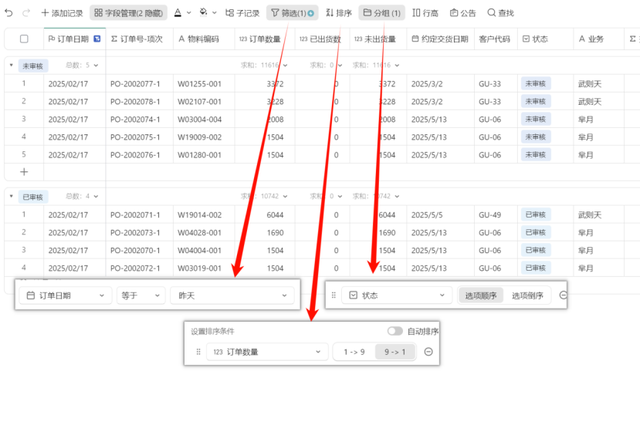Open the 订单数量 sort field dropdown
Screen dimensions: 640x422
(x=267, y=352)
